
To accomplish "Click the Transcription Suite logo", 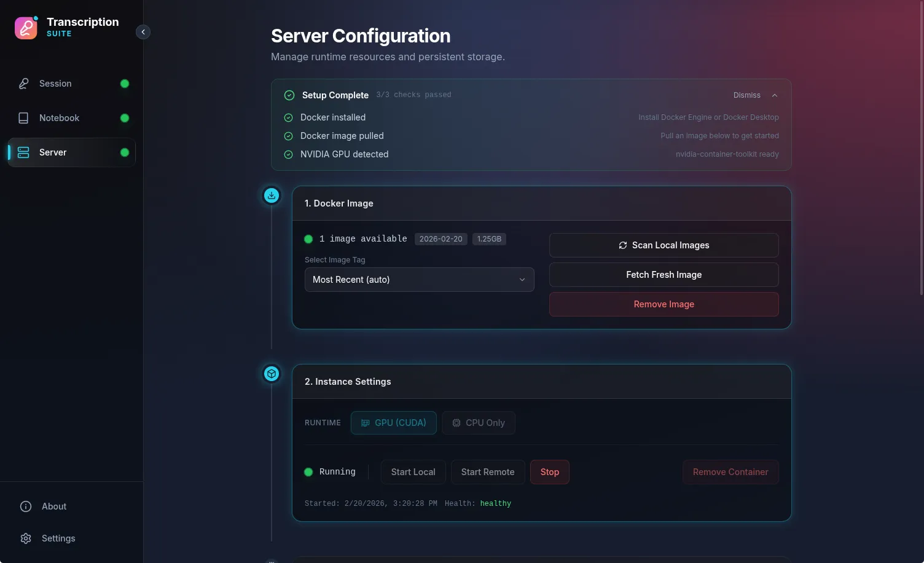I will [26, 28].
